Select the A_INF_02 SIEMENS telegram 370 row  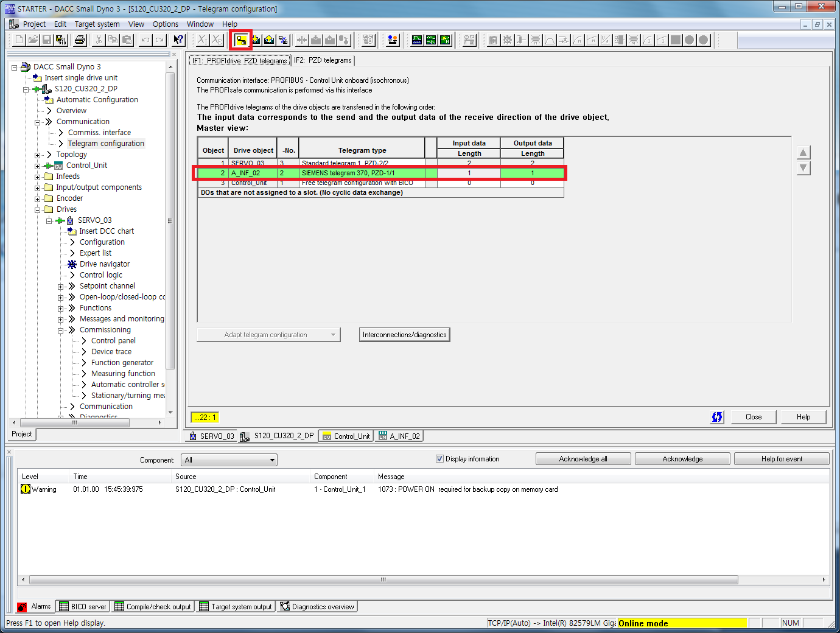pyautogui.click(x=381, y=173)
